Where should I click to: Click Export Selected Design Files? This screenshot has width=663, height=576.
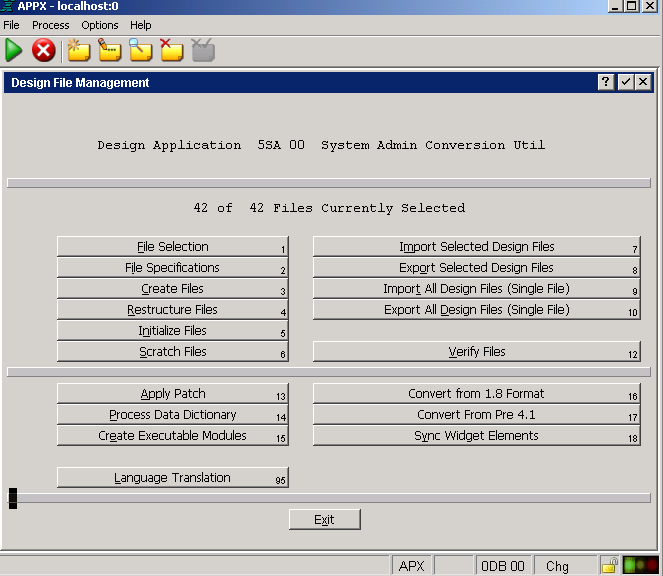pos(477,268)
